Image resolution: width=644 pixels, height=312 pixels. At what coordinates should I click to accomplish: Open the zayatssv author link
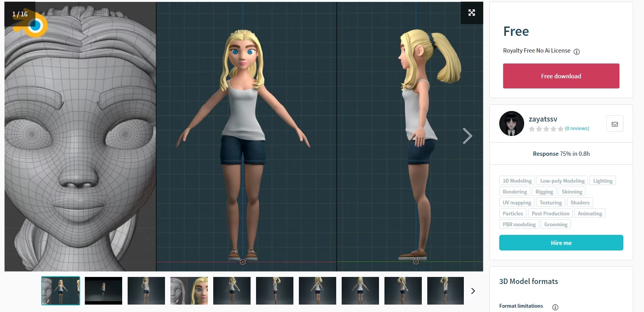(x=543, y=119)
